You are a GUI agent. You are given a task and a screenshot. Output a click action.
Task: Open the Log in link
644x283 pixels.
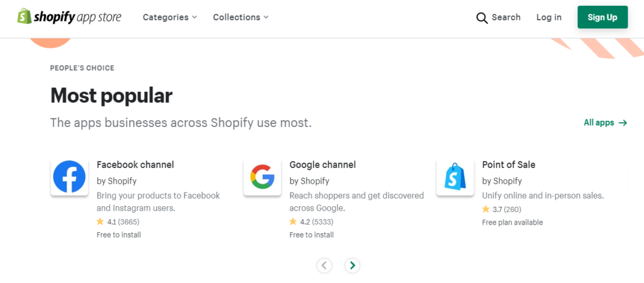548,17
